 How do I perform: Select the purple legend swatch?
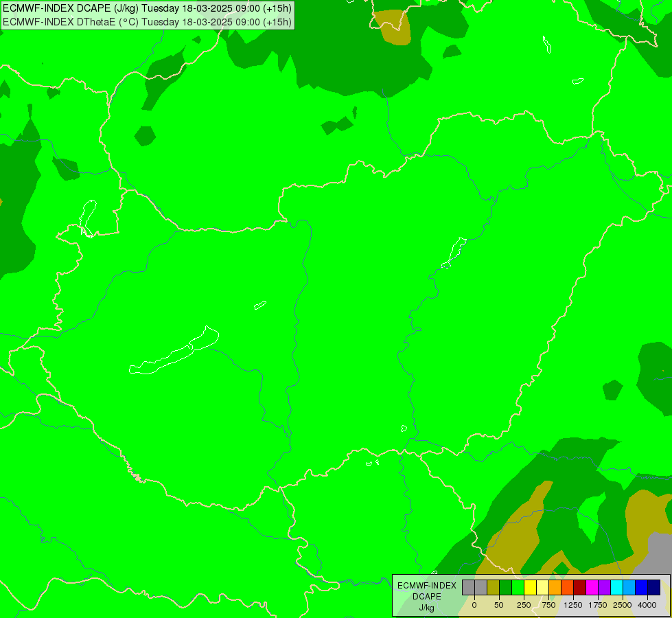pos(604,588)
